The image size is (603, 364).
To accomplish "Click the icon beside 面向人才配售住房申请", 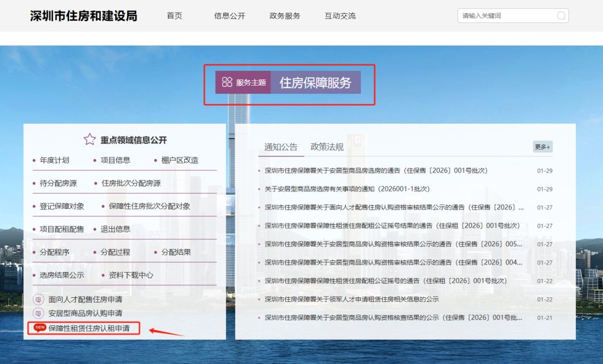I will (x=38, y=300).
